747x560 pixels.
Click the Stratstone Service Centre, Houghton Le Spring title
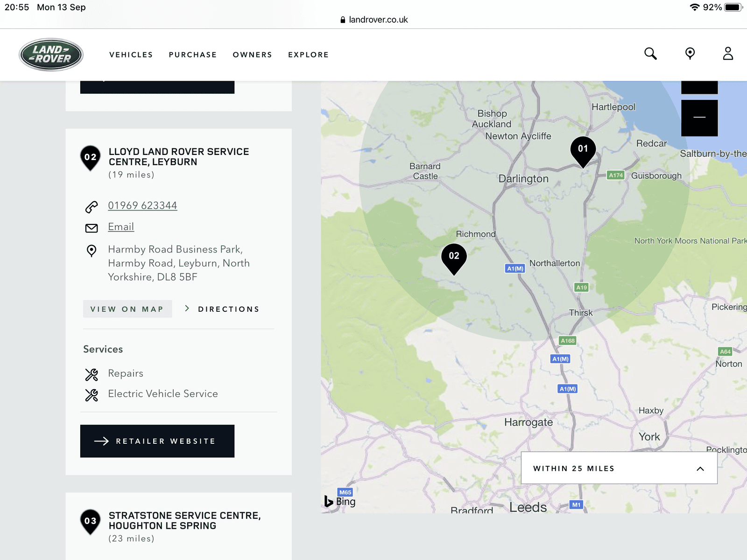pos(184,520)
